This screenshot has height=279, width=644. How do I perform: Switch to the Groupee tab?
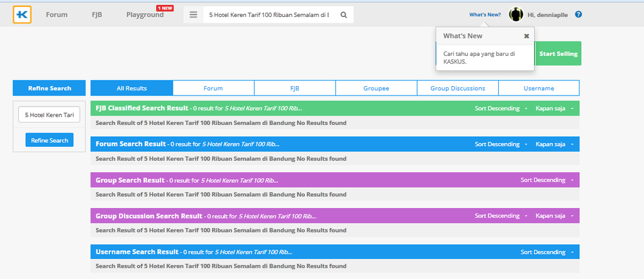(x=376, y=88)
